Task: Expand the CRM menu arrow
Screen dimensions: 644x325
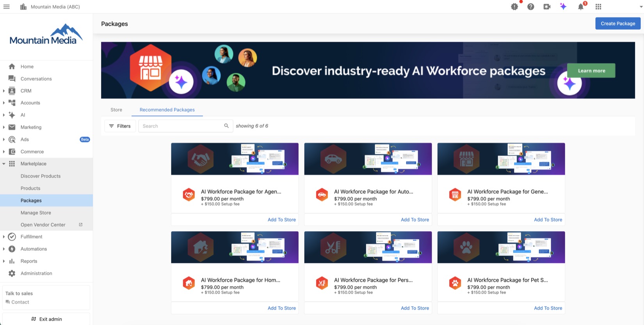Action: click(4, 91)
